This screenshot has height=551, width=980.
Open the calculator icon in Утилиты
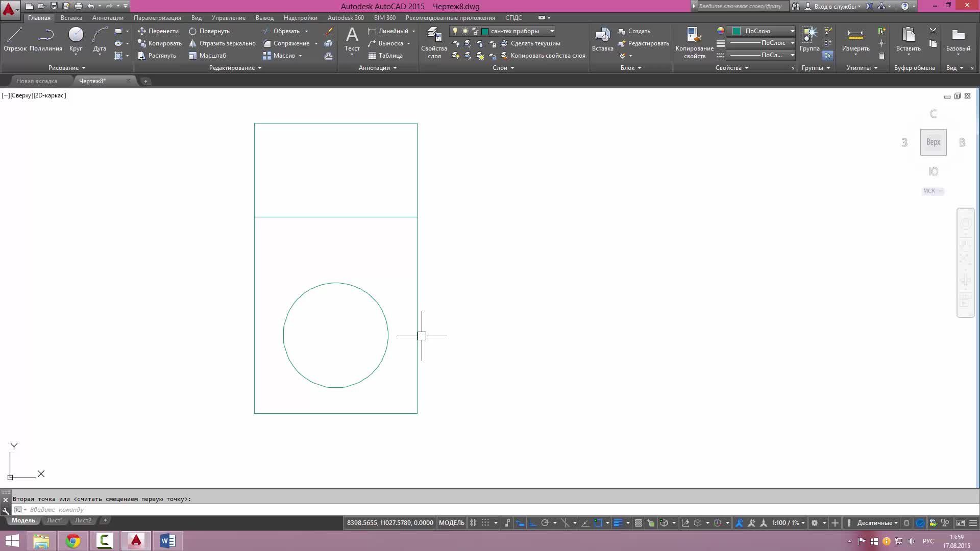click(881, 56)
